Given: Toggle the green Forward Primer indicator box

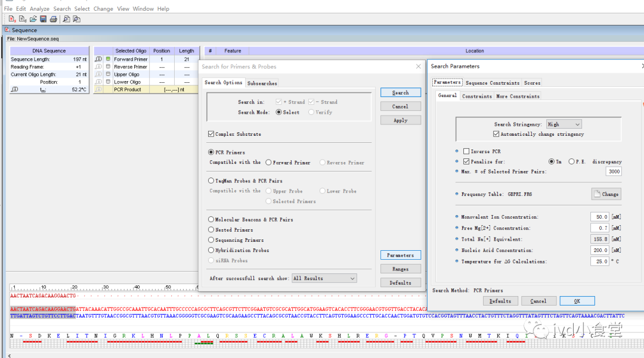Looking at the screenshot, I should pyautogui.click(x=108, y=59).
